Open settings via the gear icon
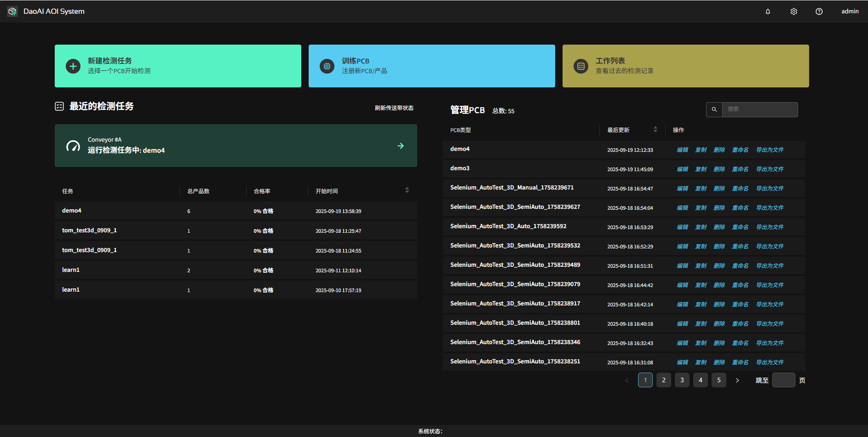This screenshot has height=437, width=868. click(793, 11)
